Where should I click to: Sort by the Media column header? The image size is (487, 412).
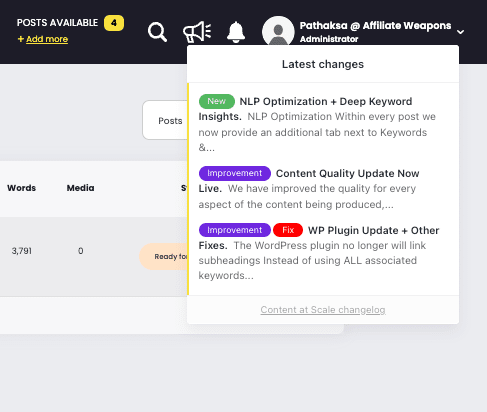(x=80, y=188)
